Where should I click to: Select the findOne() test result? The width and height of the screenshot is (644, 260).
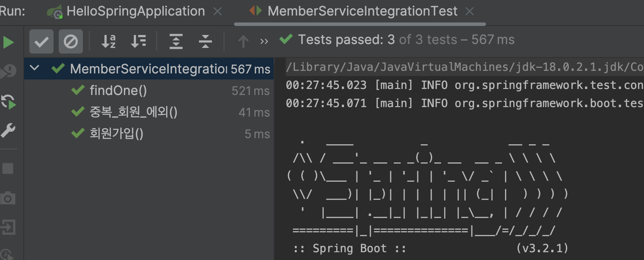click(x=118, y=91)
